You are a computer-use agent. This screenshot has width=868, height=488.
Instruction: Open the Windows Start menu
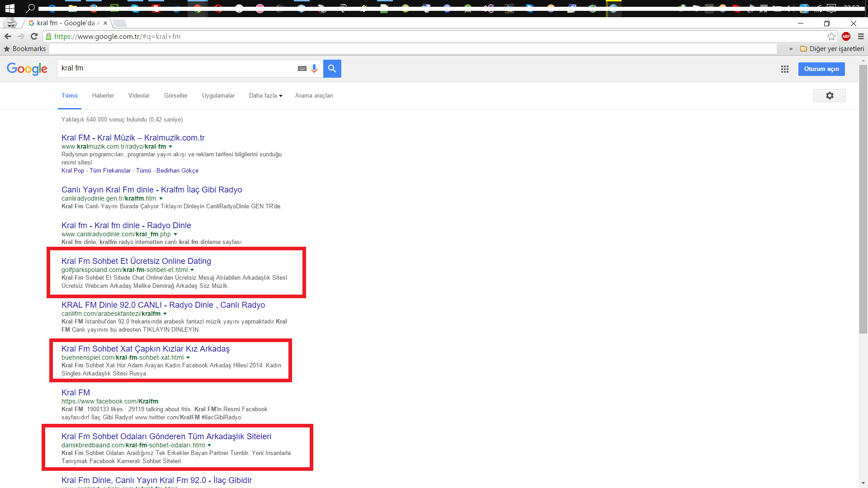tap(9, 8)
